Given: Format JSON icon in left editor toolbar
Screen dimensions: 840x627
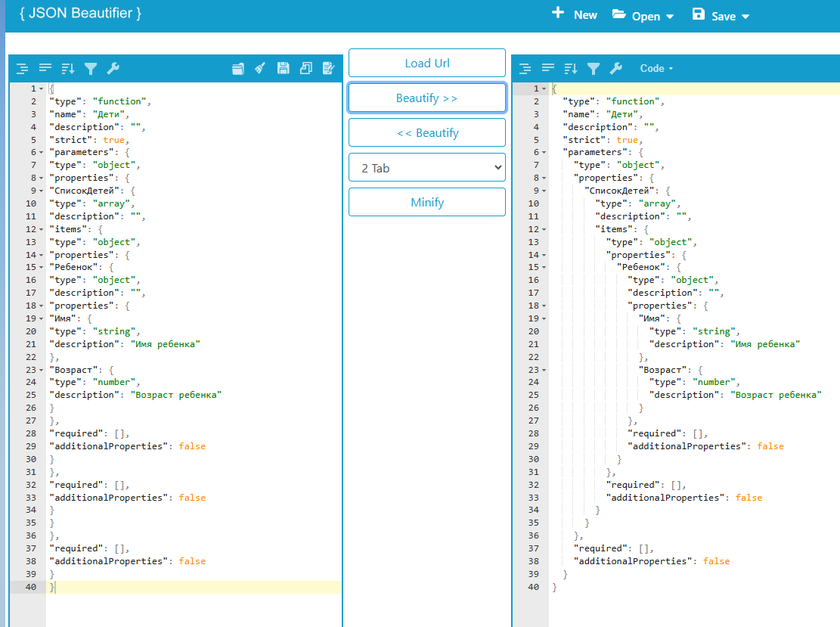Looking at the screenshot, I should tap(22, 69).
